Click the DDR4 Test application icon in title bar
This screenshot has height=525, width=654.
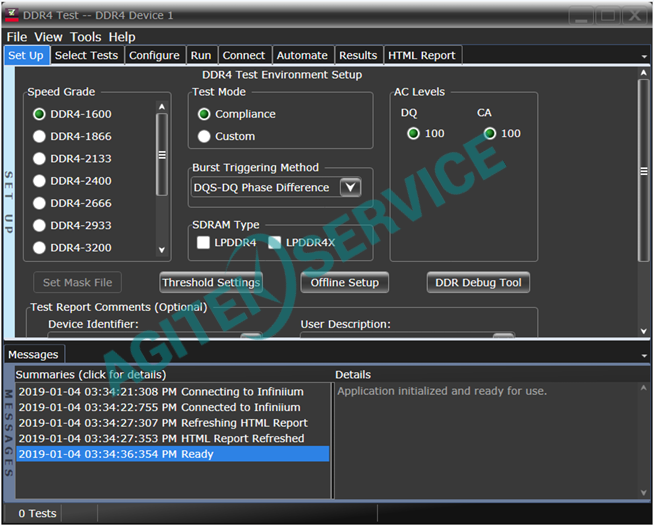pyautogui.click(x=11, y=15)
